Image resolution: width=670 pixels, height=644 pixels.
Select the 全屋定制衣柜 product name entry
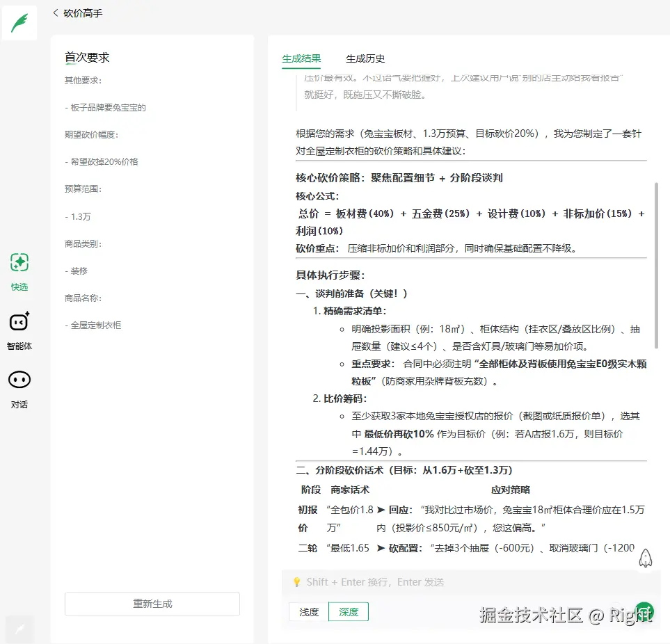[x=94, y=325]
